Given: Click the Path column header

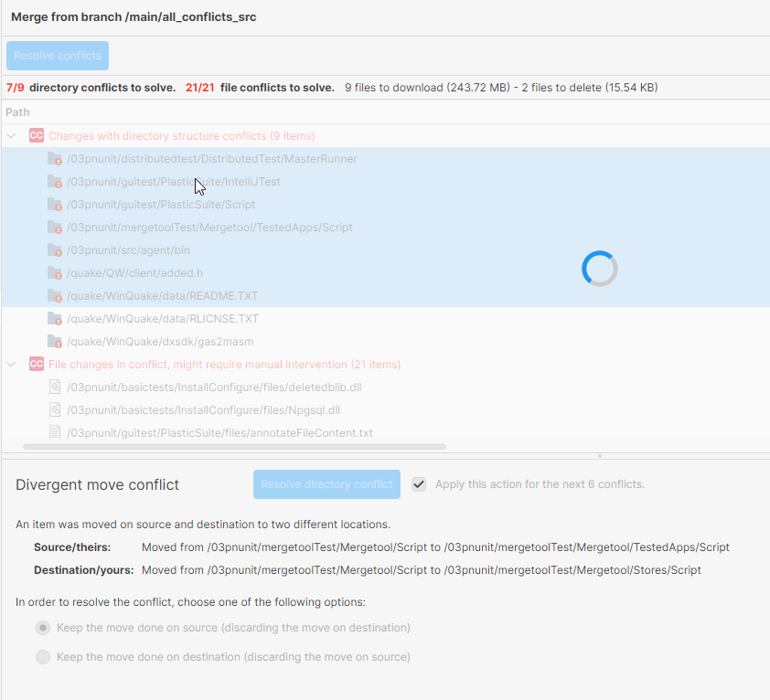Looking at the screenshot, I should click(16, 111).
